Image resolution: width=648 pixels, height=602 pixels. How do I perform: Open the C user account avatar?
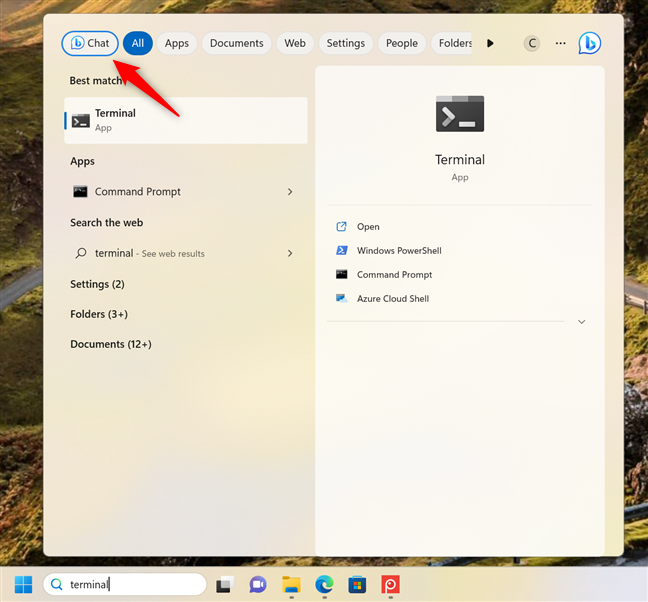point(532,43)
